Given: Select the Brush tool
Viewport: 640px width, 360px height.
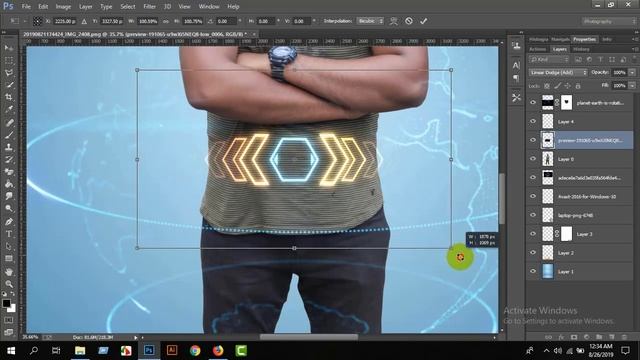Looking at the screenshot, I should pos(9,135).
